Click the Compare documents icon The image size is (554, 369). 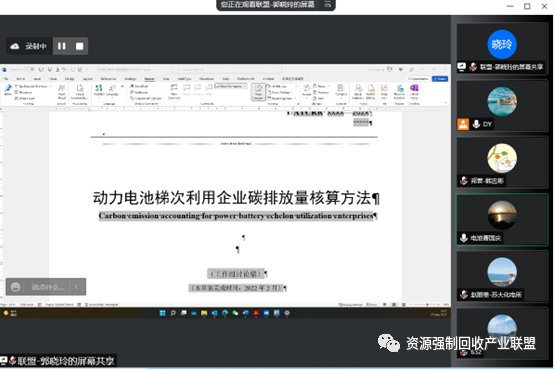coord(341,90)
